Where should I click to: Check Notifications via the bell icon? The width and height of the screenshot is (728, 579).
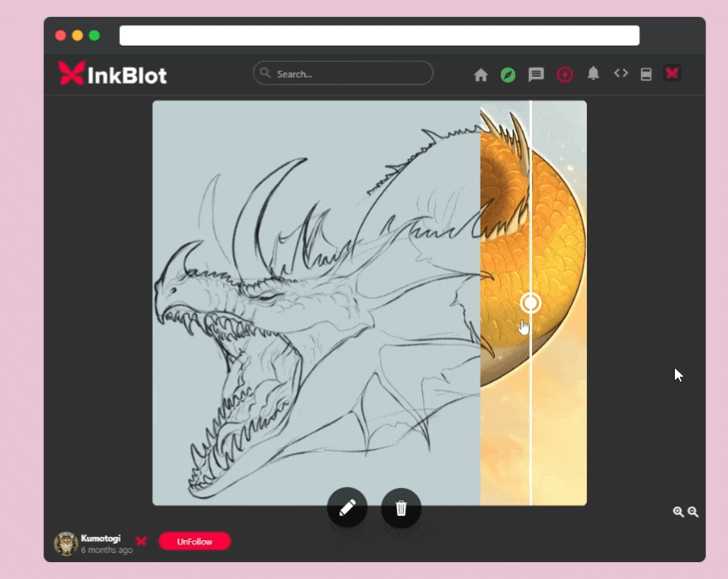click(593, 74)
